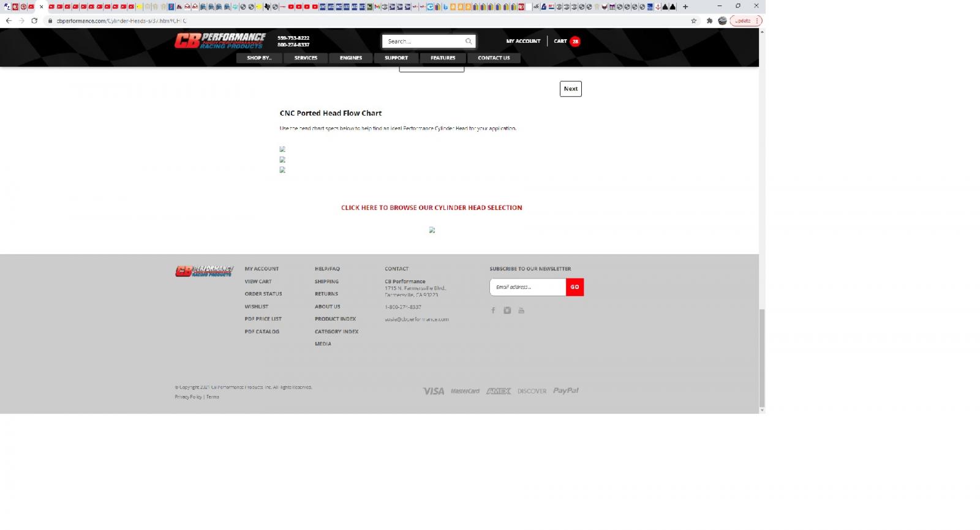This screenshot has width=980, height=530.
Task: Select Support in the navigation bar
Action: click(x=396, y=58)
